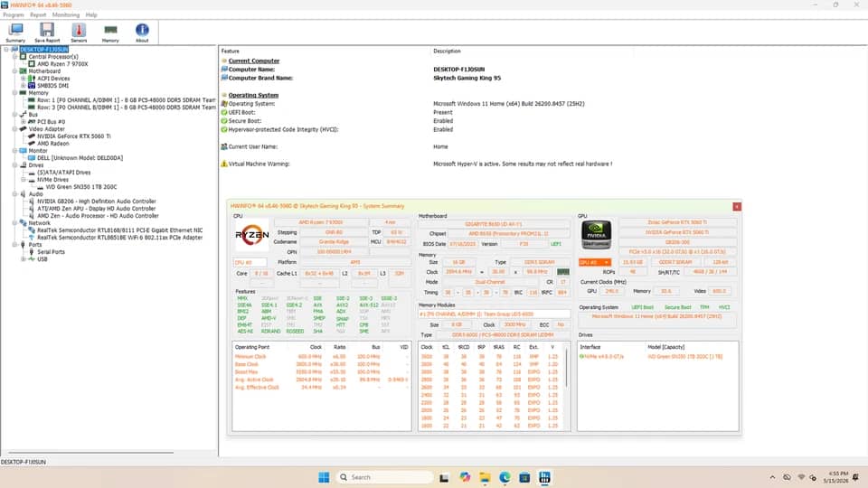Select the DELL monitor tree entry
The image size is (868, 488).
click(80, 157)
